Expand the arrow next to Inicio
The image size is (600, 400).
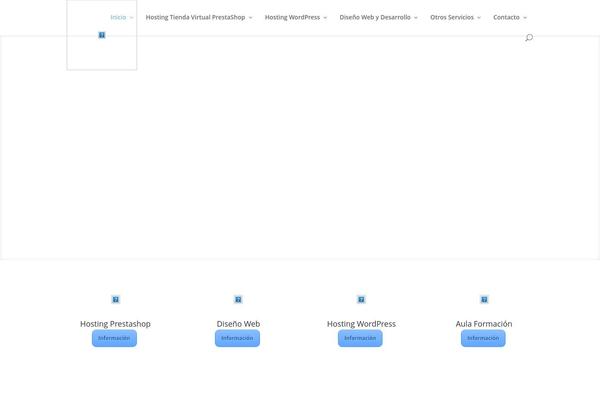[131, 18]
